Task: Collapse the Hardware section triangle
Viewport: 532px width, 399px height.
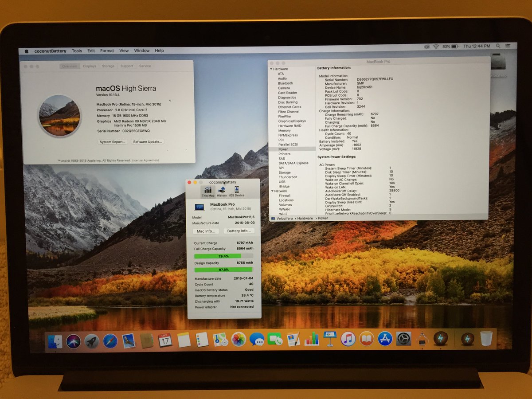Action: coord(271,69)
